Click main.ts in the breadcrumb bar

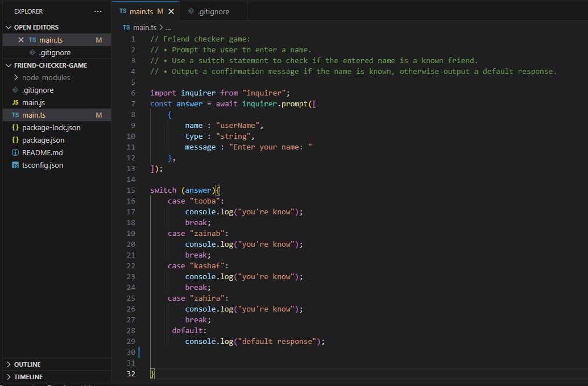[144, 27]
